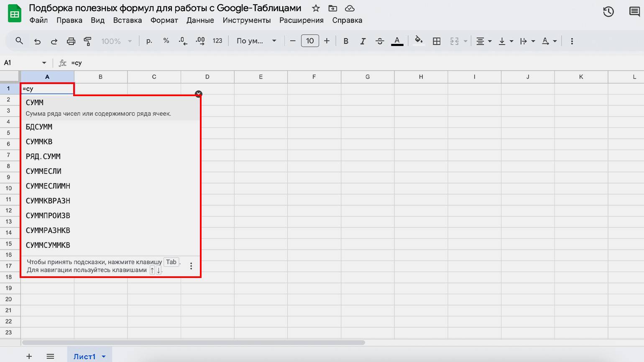Undo the last action

(x=37, y=41)
